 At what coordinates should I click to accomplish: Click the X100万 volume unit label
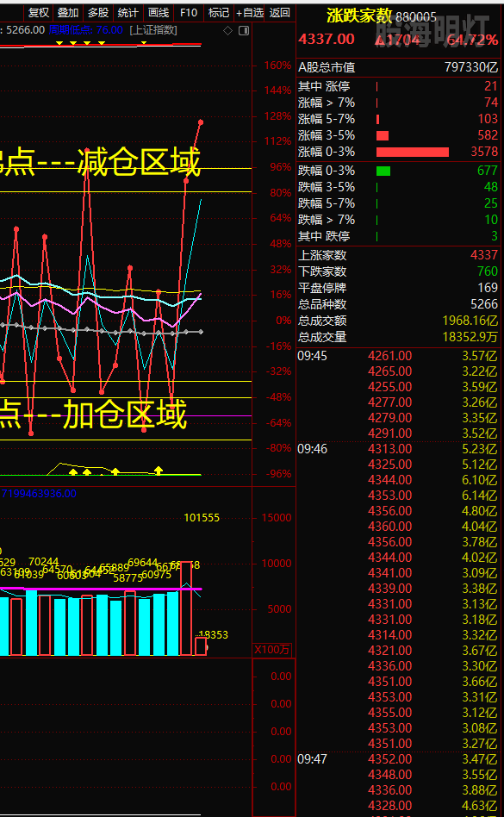tap(271, 650)
